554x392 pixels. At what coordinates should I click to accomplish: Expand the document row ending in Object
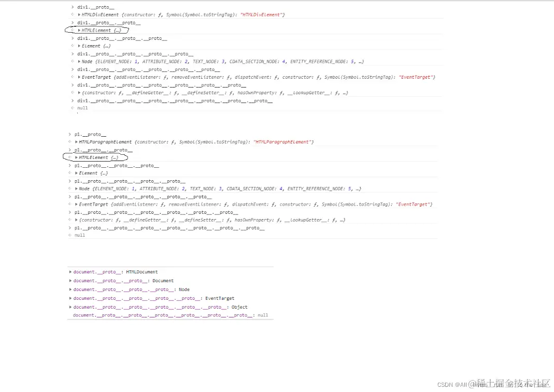tap(70, 307)
